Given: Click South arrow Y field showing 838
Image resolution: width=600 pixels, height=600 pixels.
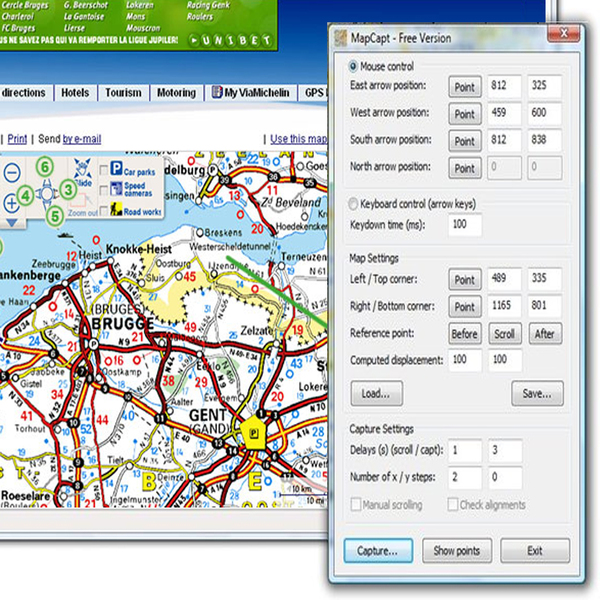Looking at the screenshot, I should (x=545, y=140).
